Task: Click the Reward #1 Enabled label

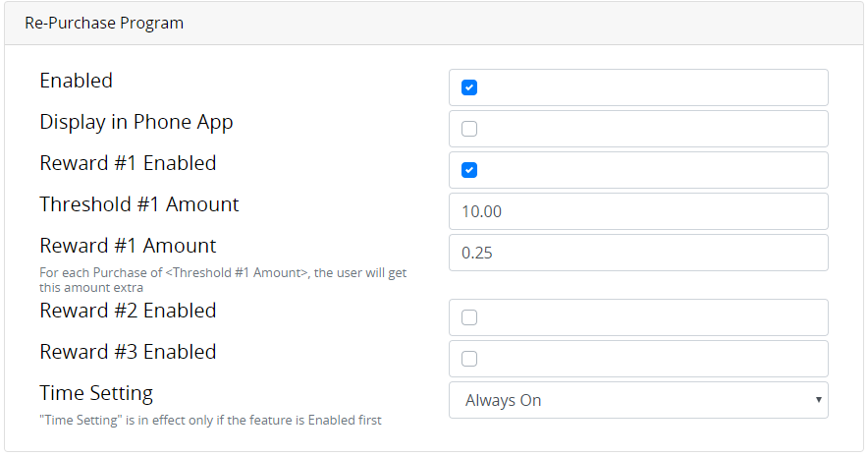Action: tap(128, 163)
